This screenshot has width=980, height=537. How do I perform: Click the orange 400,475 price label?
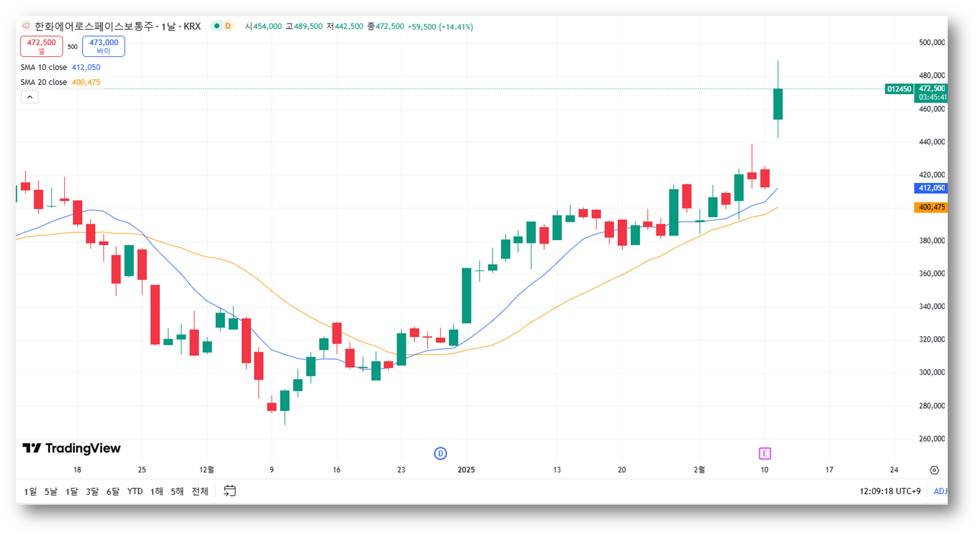[x=931, y=207]
